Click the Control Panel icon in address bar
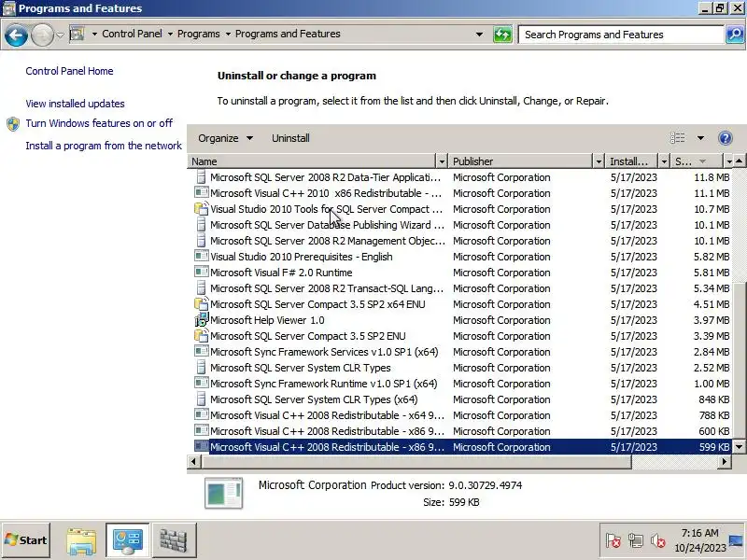The width and height of the screenshot is (747, 560). coord(78,34)
